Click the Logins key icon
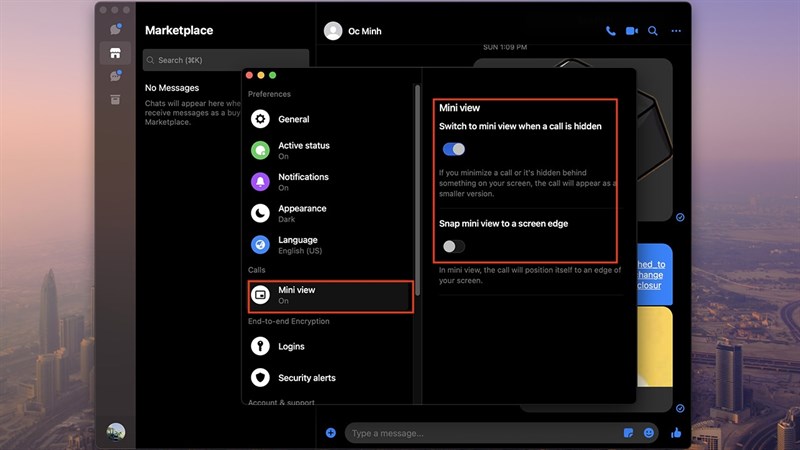This screenshot has height=450, width=800. click(x=260, y=346)
